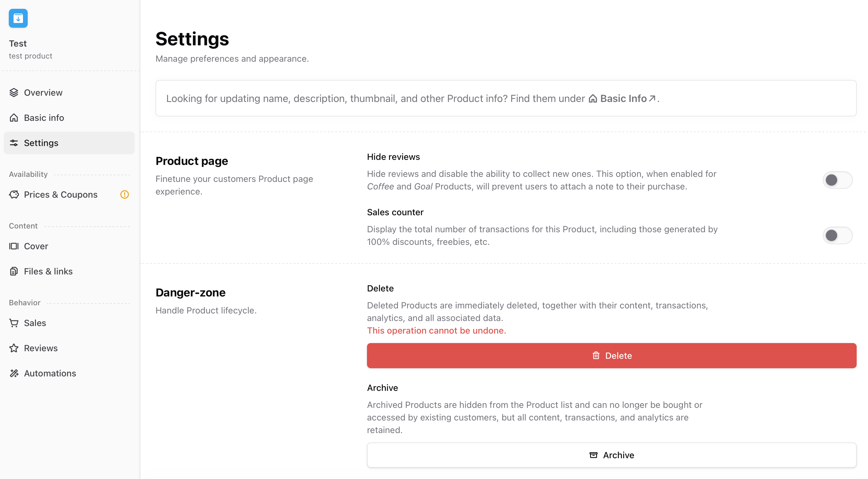Click the Settings sliders icon
Image resolution: width=868 pixels, height=479 pixels.
14,143
